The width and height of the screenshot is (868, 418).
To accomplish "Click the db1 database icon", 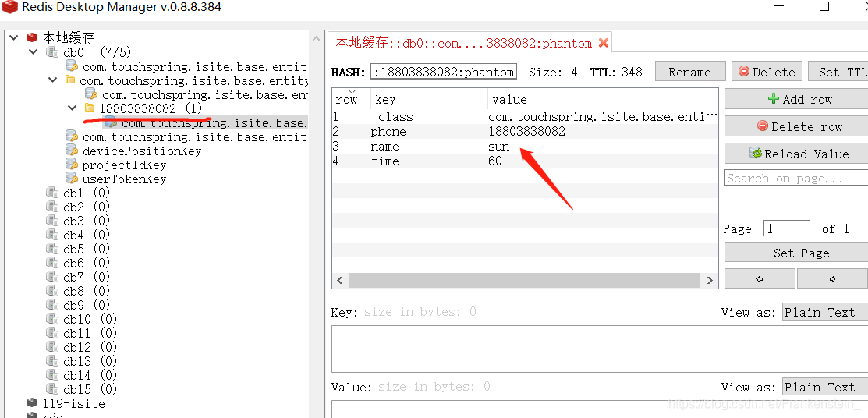I will click(52, 192).
